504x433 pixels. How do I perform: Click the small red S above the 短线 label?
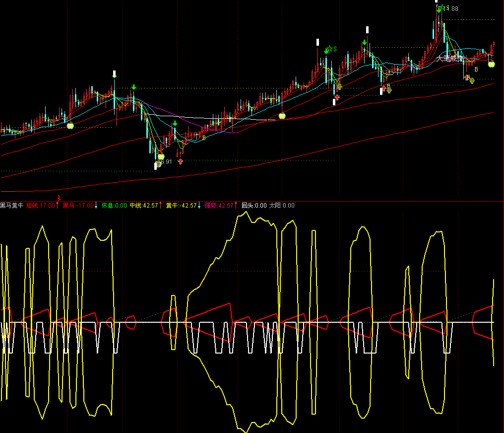pyautogui.click(x=59, y=199)
